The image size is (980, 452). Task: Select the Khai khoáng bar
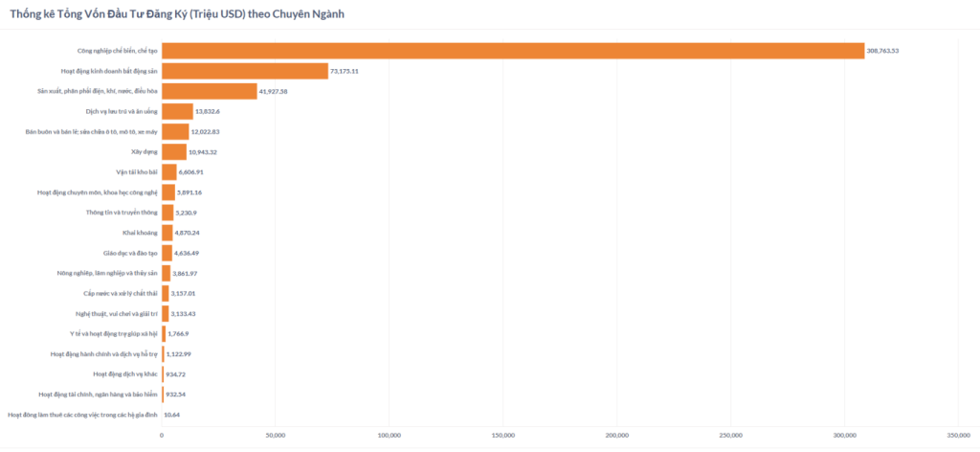pyautogui.click(x=167, y=233)
